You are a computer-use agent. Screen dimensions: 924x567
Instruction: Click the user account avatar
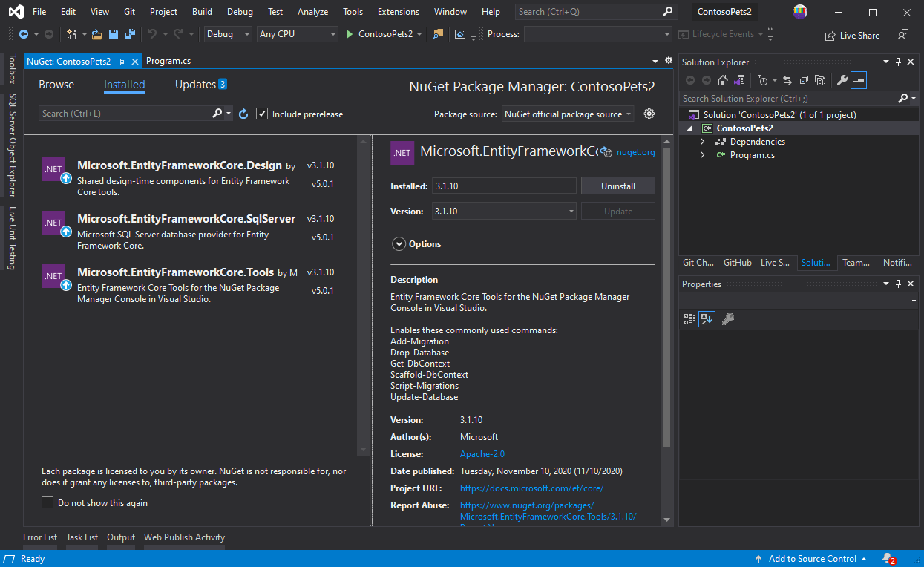point(800,12)
